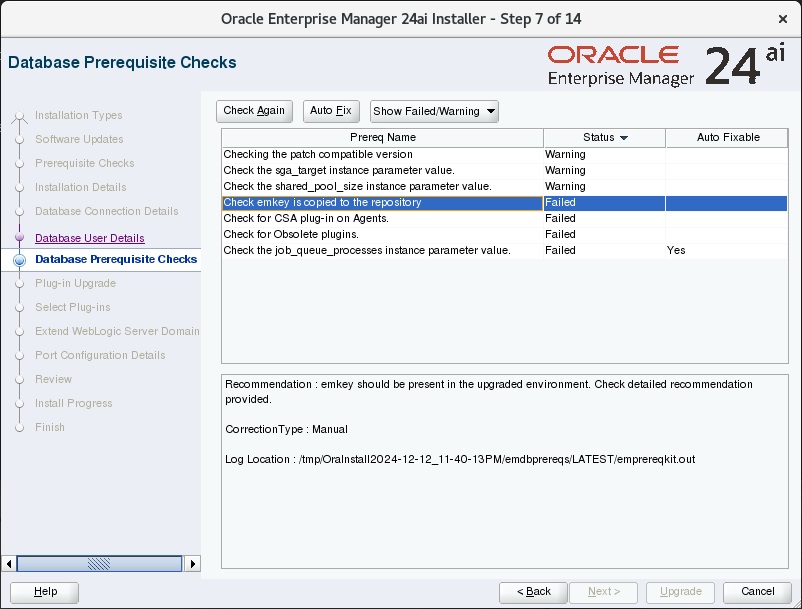Go back with the Back button

[x=533, y=592]
